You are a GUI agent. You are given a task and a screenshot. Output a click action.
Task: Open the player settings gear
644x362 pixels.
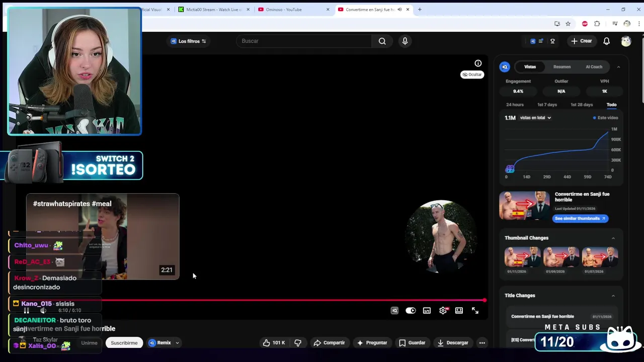click(443, 311)
